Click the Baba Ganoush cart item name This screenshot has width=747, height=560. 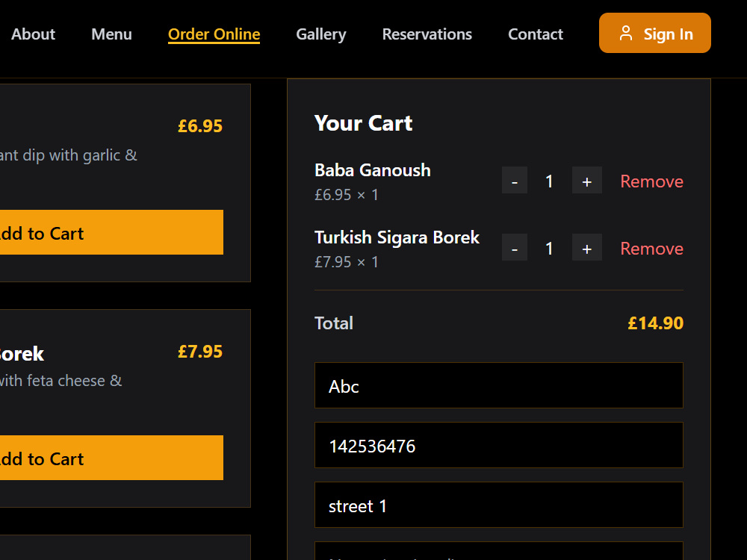tap(373, 170)
